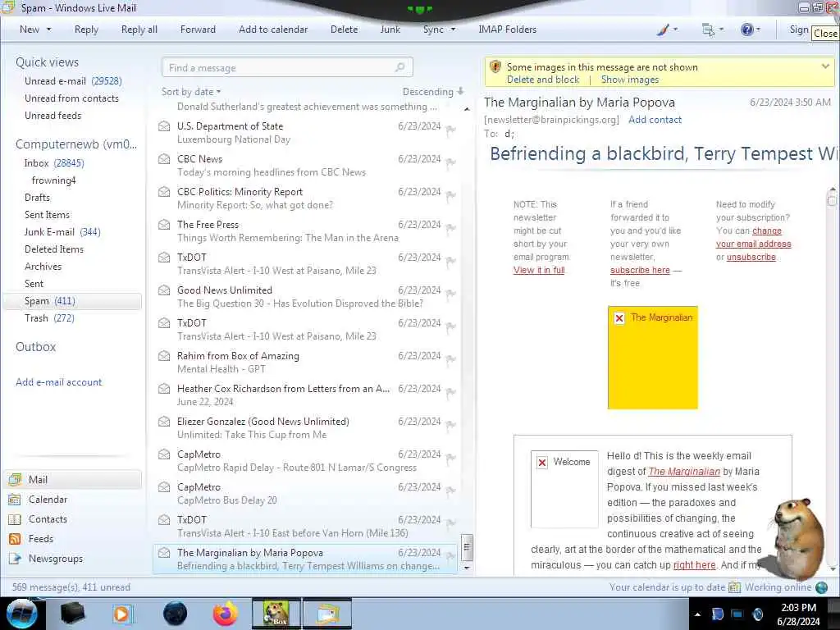The width and height of the screenshot is (840, 630).
Task: Click the calendar status icon in the status bar
Action: point(734,587)
